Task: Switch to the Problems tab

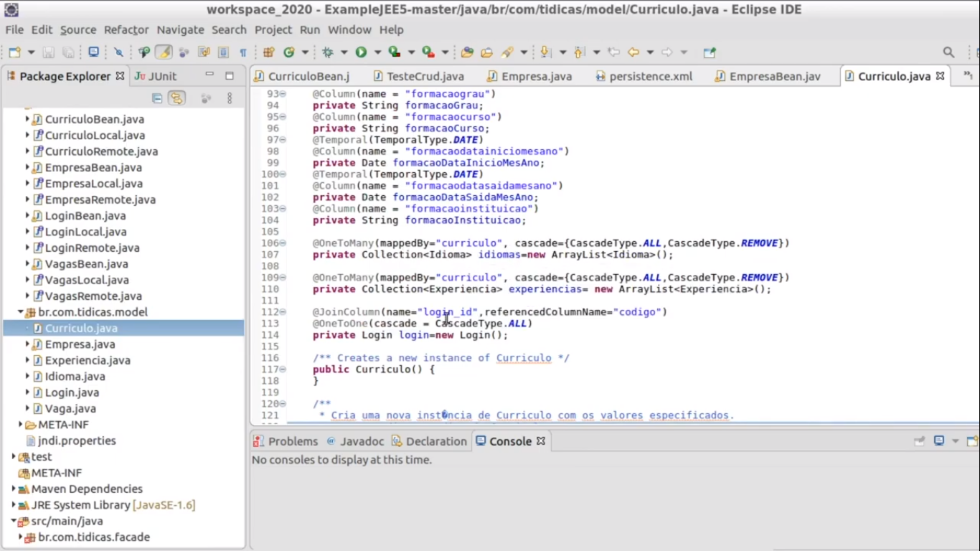Action: pyautogui.click(x=286, y=441)
